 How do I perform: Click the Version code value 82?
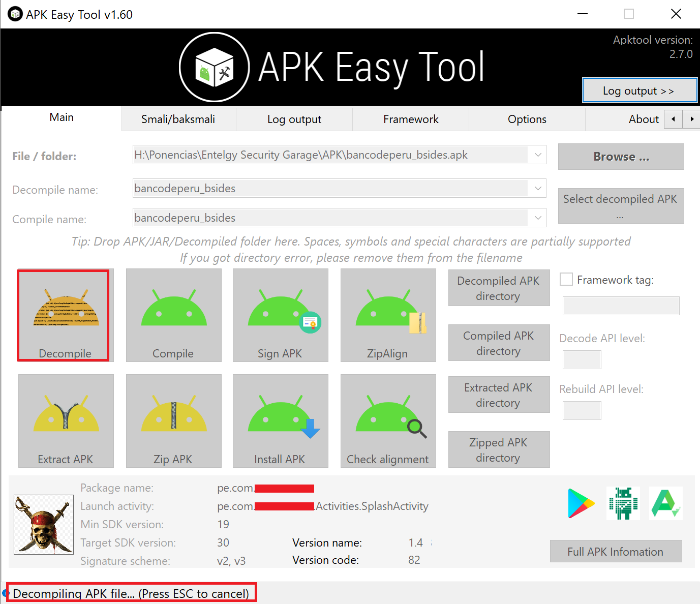point(414,560)
